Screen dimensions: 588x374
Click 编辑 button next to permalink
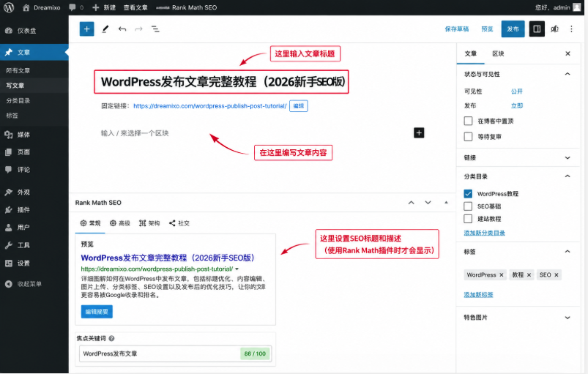pos(299,106)
